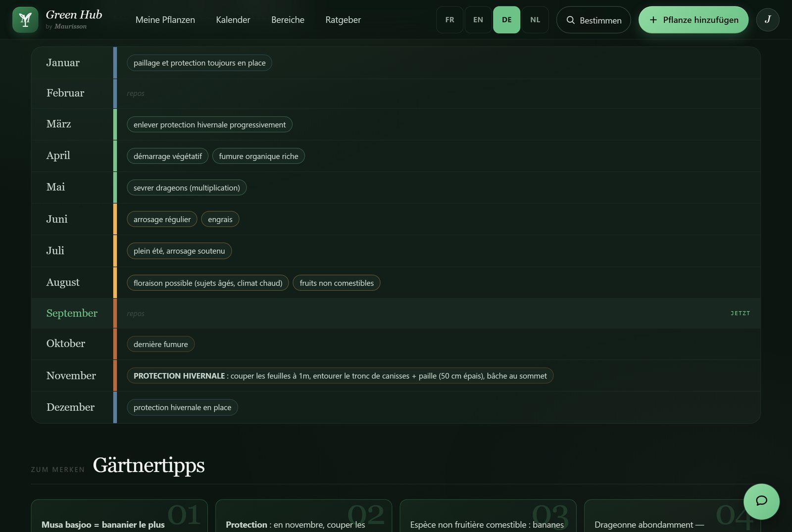Select the 'fumure organique riche' tag
Image resolution: width=792 pixels, height=532 pixels.
pyautogui.click(x=258, y=156)
